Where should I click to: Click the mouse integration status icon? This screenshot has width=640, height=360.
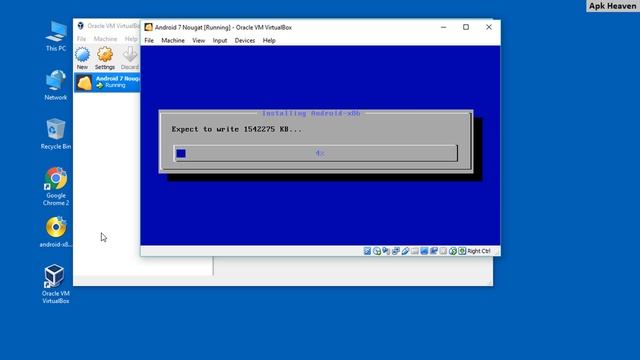tap(453, 251)
